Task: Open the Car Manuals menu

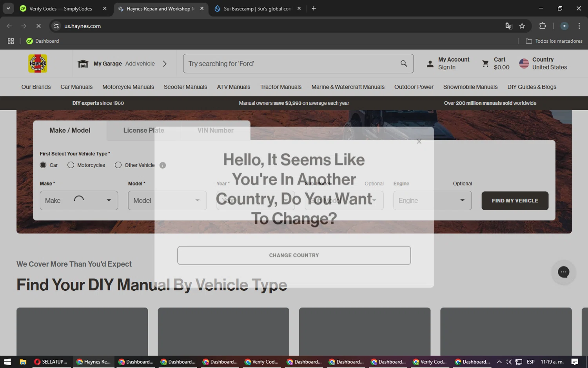Action: (76, 87)
